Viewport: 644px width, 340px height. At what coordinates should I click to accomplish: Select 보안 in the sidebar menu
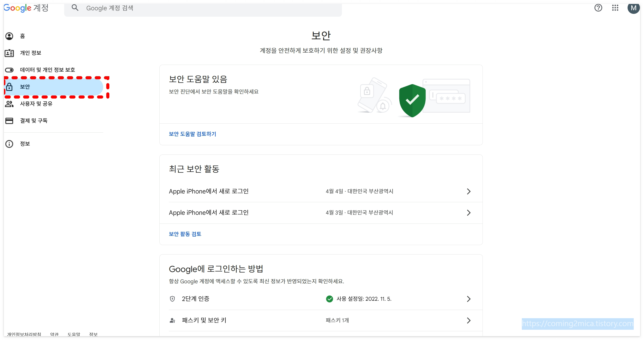pyautogui.click(x=25, y=87)
